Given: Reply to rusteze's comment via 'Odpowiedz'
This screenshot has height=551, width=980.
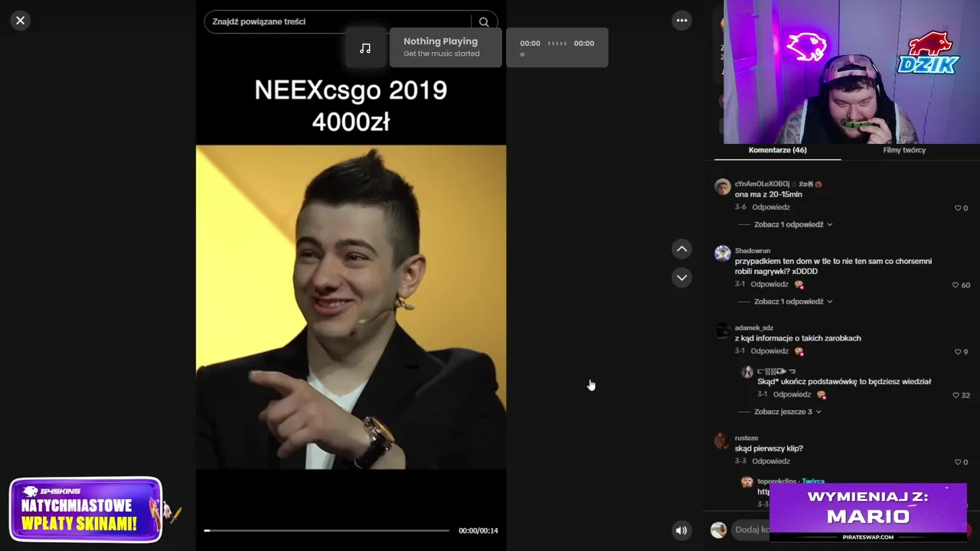Looking at the screenshot, I should coord(771,461).
